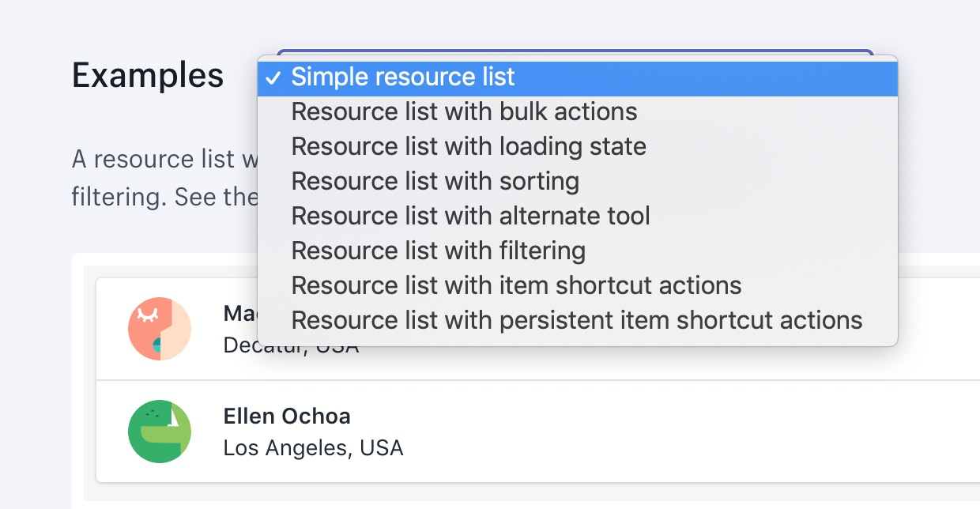
Task: Click the Examples heading
Action: click(x=148, y=76)
